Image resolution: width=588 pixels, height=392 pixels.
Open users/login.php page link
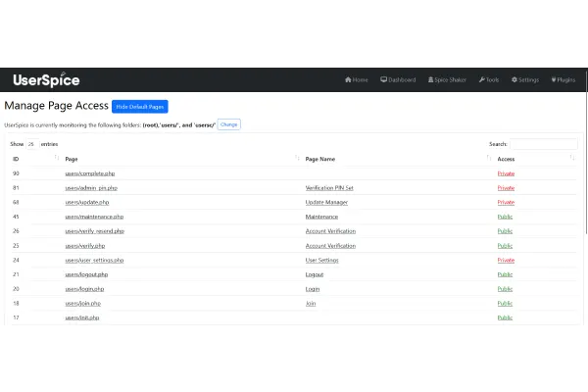[85, 289]
